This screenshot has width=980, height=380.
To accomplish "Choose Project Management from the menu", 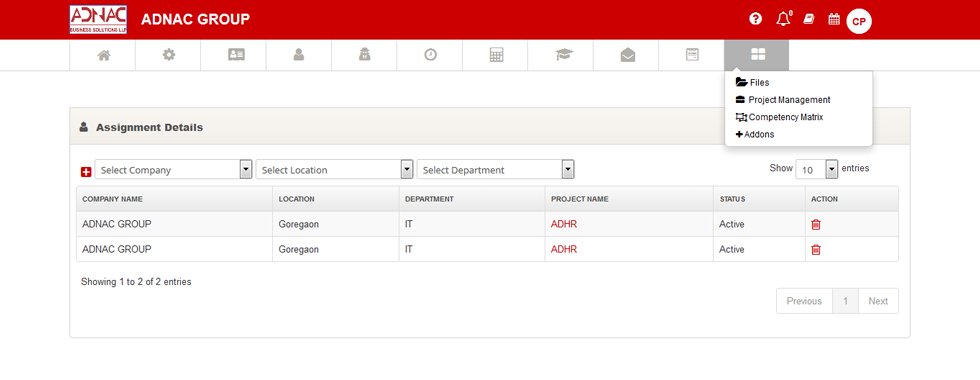I will pos(783,100).
